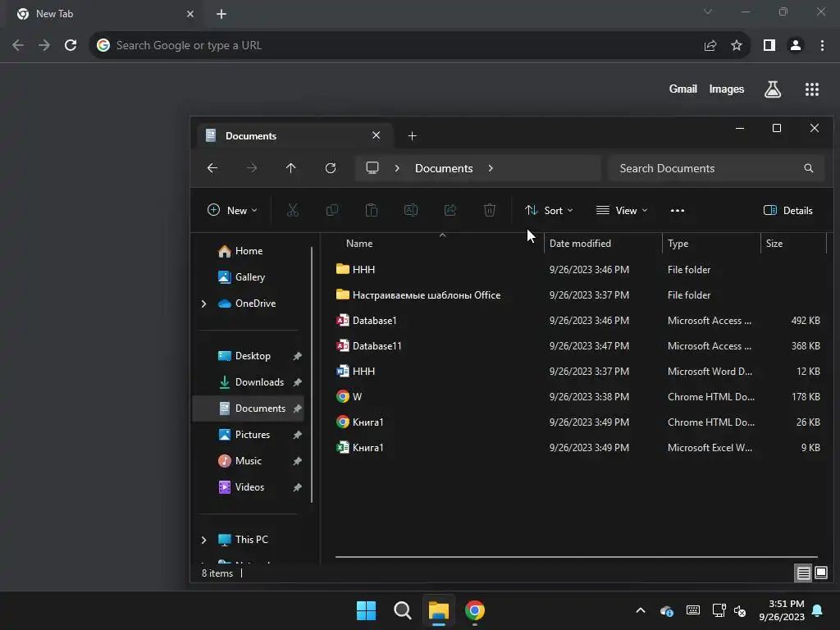This screenshot has width=840, height=630.
Task: Open the Chrome tab search dropdown
Action: click(708, 11)
